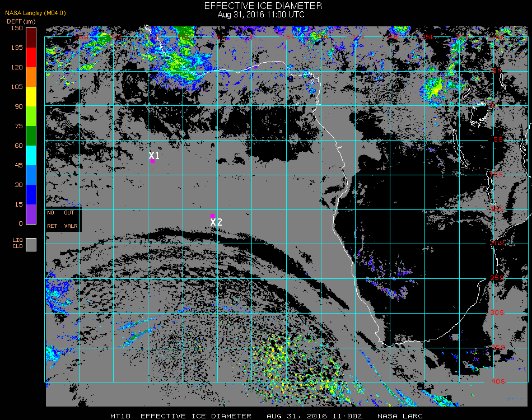The image size is (532, 420).
Task: Click the 0 value at colorbar bottom
Action: coord(21,223)
